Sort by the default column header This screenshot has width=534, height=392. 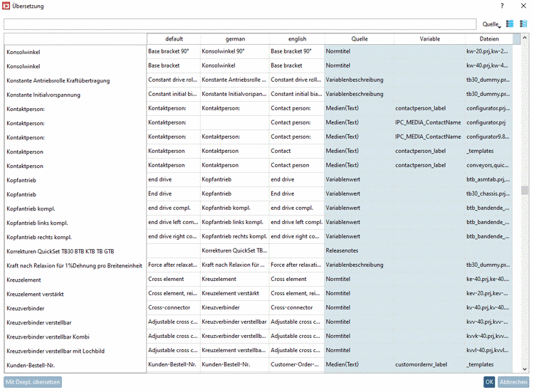(x=174, y=39)
